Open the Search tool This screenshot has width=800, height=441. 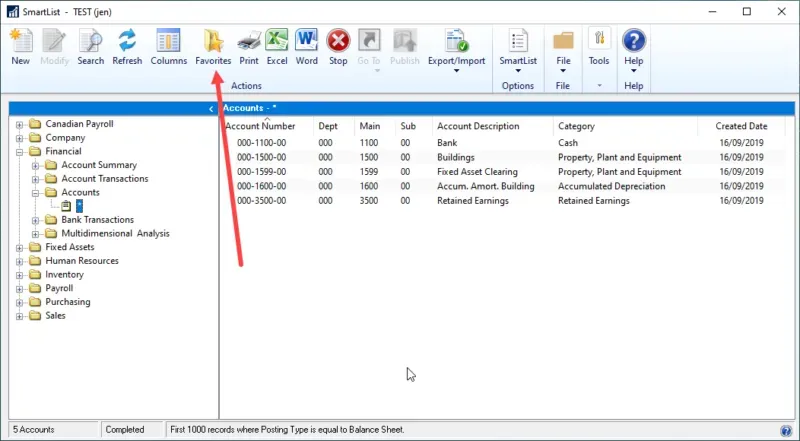(x=90, y=47)
